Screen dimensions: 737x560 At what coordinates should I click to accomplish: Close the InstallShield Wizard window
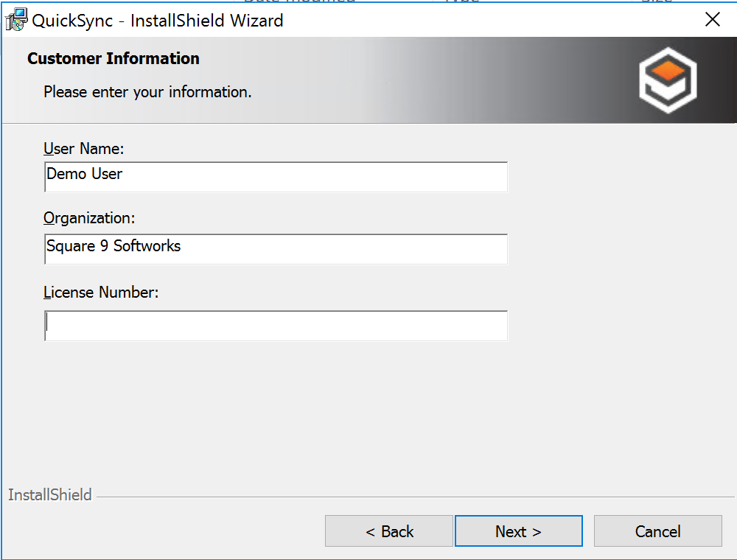click(713, 20)
